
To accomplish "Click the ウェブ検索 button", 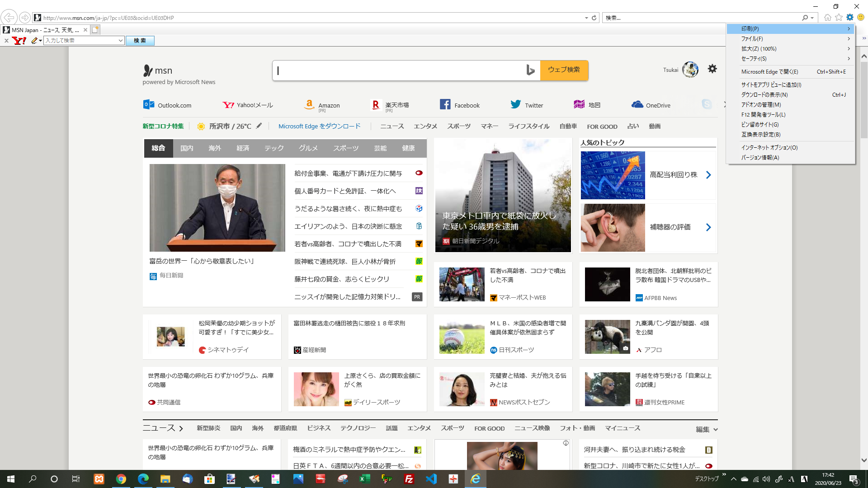I will click(564, 70).
